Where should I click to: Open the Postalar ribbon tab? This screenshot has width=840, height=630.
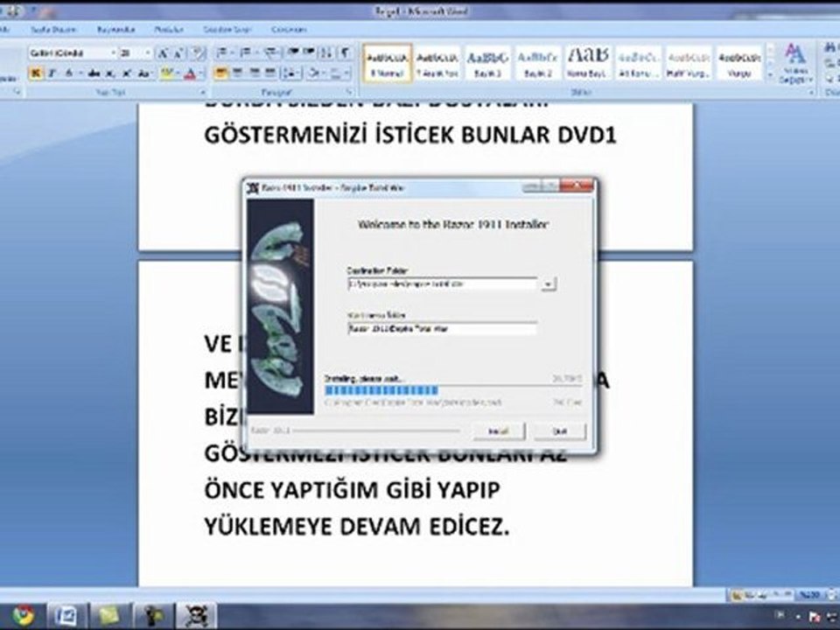(x=169, y=30)
